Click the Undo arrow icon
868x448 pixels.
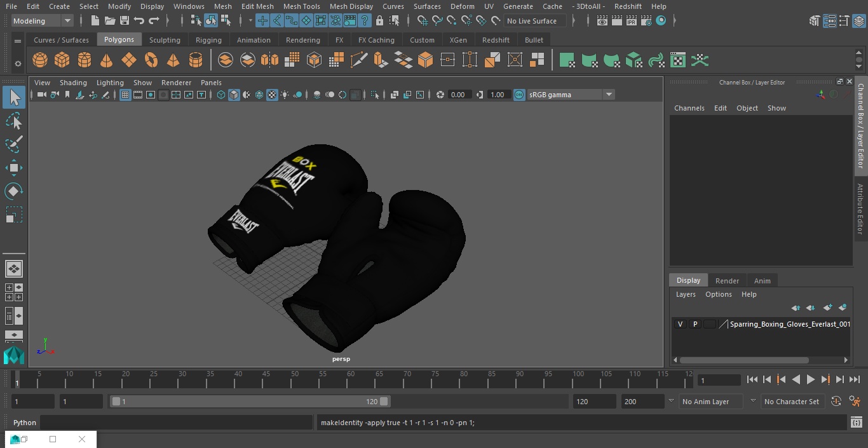point(139,21)
